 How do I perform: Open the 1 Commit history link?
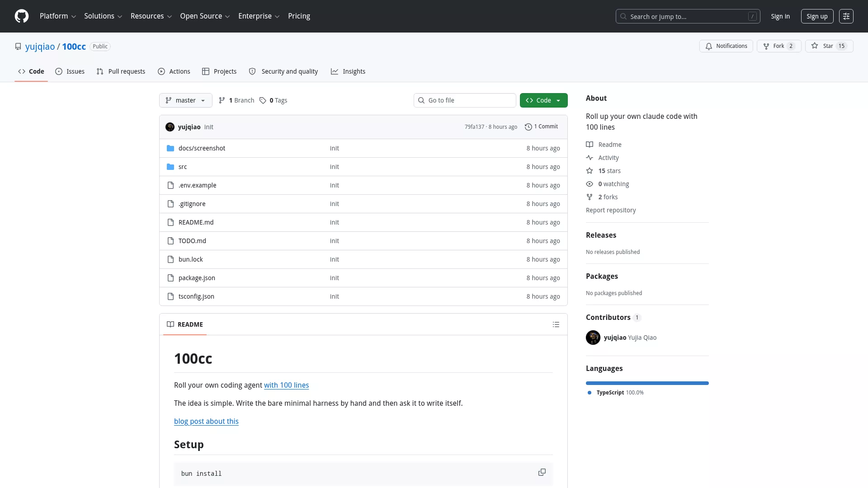pos(542,127)
